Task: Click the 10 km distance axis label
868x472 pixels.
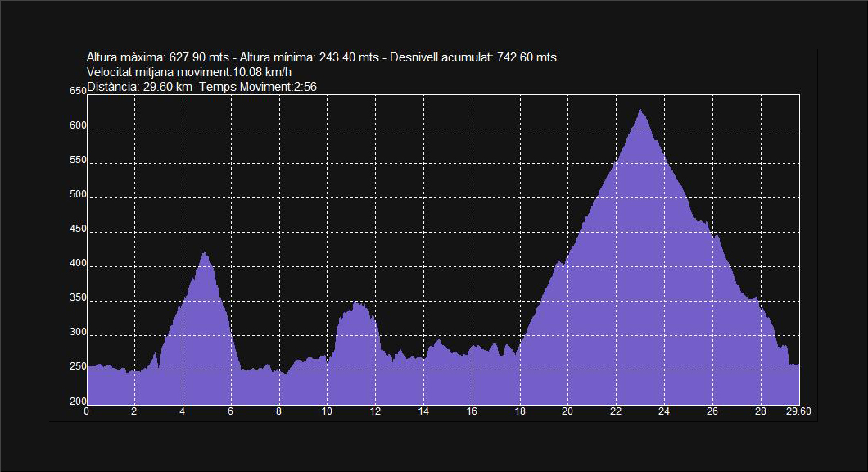Action: [x=327, y=411]
